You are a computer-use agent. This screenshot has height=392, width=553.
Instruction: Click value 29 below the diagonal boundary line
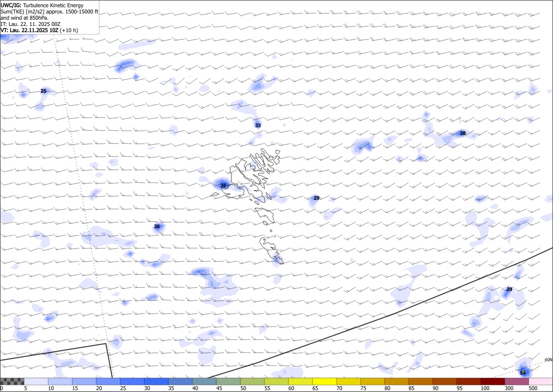pos(509,289)
